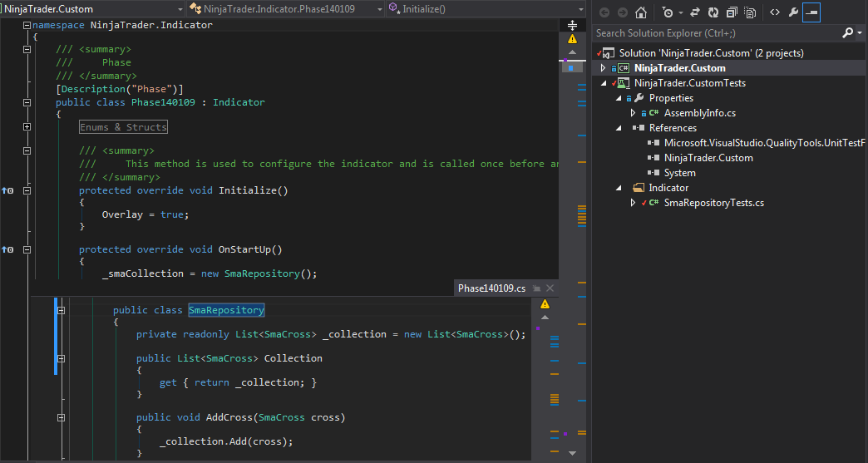Viewport: 868px width, 463px height.
Task: Collapse the Indicator folder
Action: click(619, 188)
